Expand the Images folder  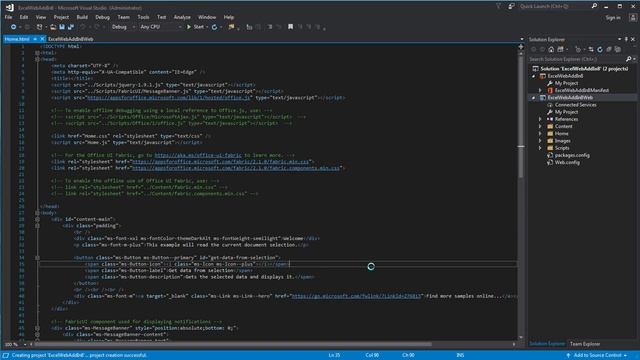coord(540,141)
